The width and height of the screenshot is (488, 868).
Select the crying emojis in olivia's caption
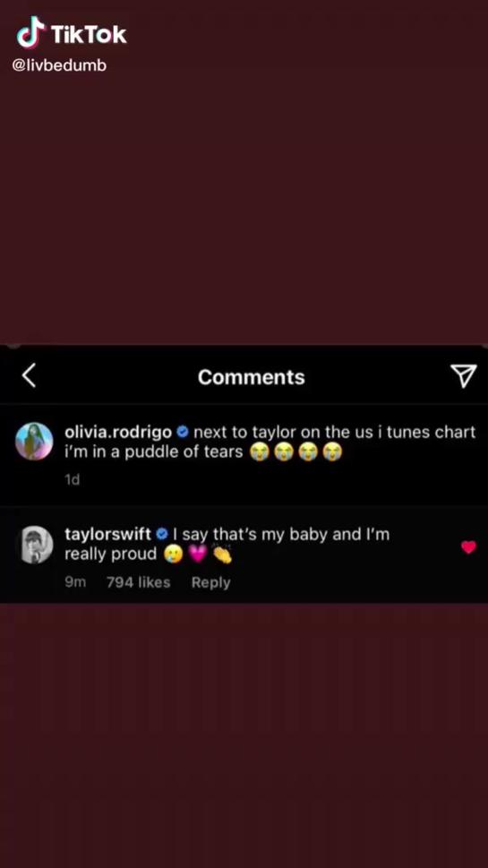tap(296, 452)
